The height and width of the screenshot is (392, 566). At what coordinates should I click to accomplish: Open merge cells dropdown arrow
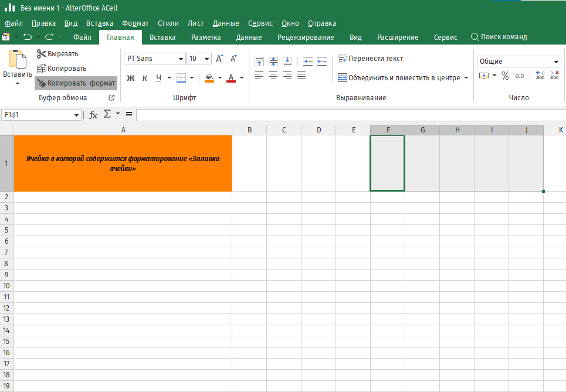point(466,77)
